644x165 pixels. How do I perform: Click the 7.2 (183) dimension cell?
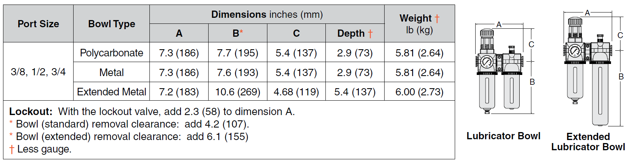179,92
